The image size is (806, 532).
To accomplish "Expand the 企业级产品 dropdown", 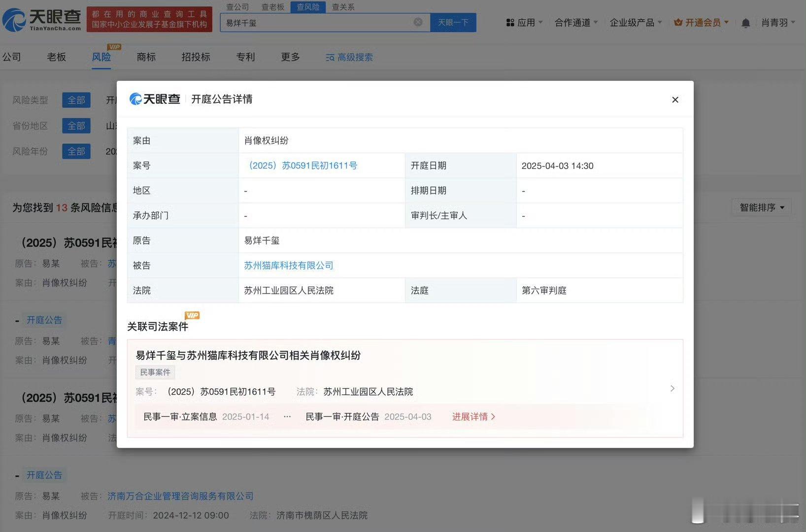I will (636, 23).
